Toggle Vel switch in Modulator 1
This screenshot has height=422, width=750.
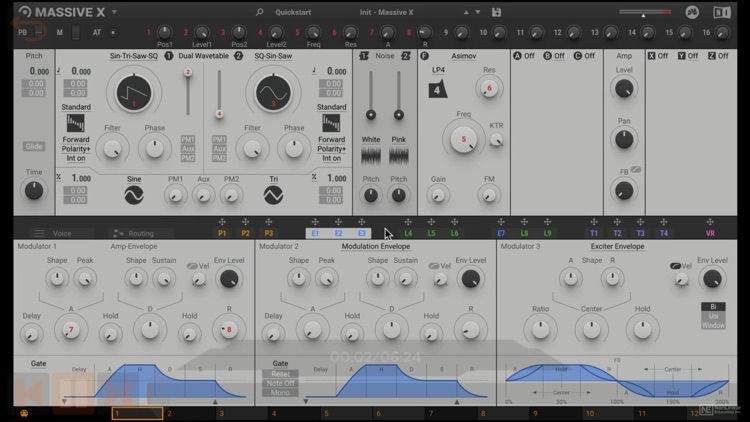[x=192, y=266]
